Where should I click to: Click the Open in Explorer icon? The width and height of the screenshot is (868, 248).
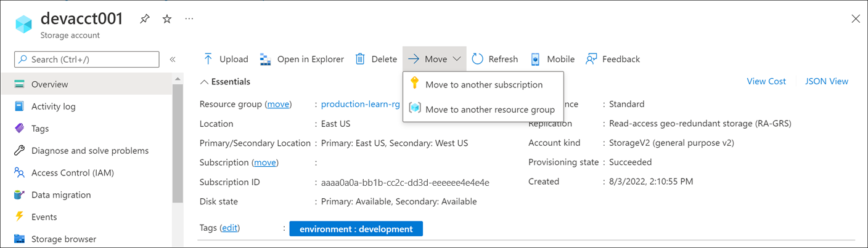265,59
